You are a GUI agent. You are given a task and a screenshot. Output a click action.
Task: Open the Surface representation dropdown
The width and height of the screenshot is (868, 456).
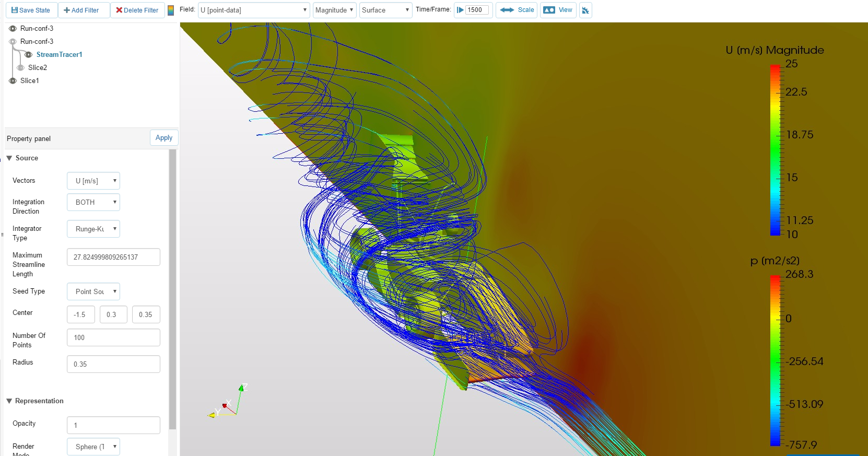(385, 10)
